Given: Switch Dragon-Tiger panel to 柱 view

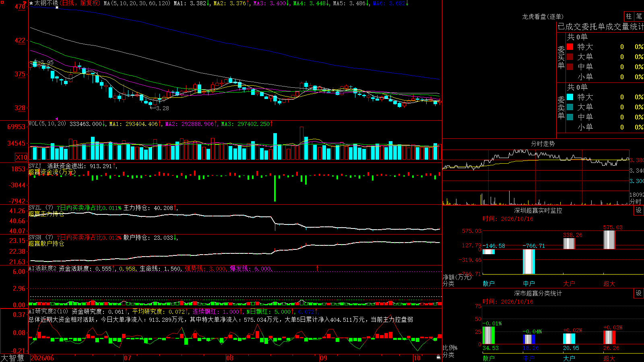Looking at the screenshot, I should point(629,16).
